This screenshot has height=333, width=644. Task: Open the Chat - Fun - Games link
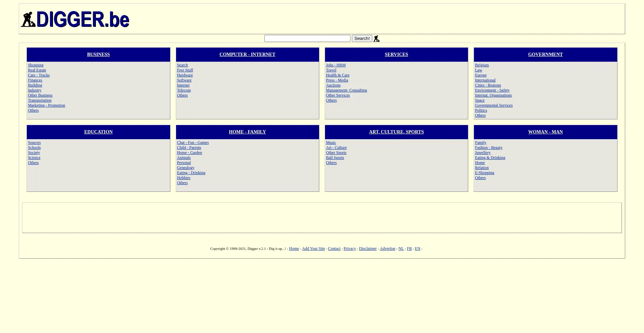tap(193, 143)
